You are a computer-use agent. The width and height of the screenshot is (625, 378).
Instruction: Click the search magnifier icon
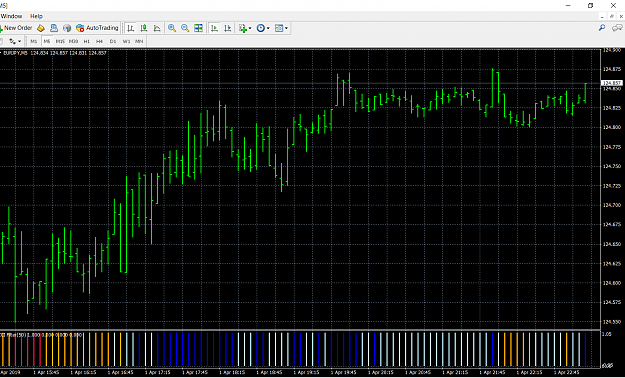coord(602,28)
